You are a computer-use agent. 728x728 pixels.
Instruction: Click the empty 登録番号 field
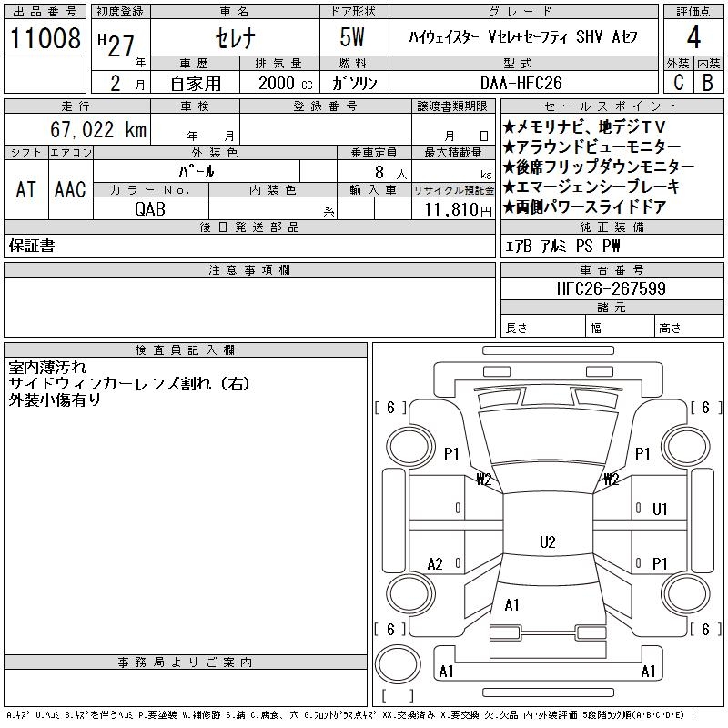point(326,129)
